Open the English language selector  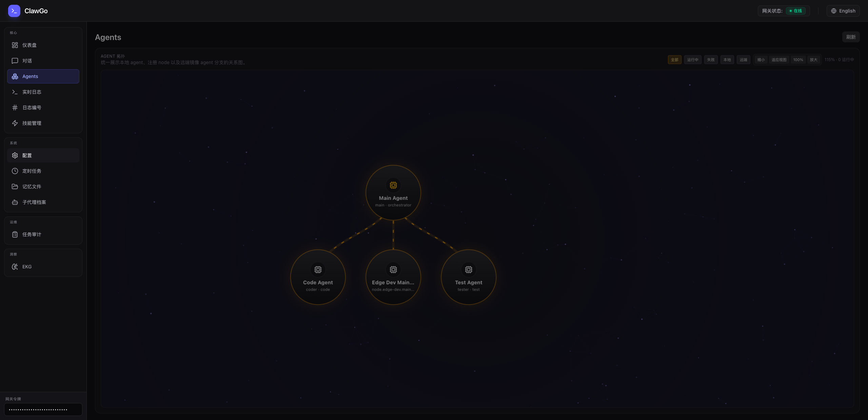click(843, 11)
